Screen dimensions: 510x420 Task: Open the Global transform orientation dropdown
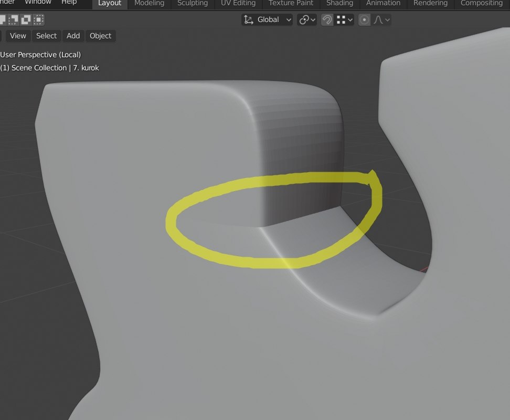point(267,20)
